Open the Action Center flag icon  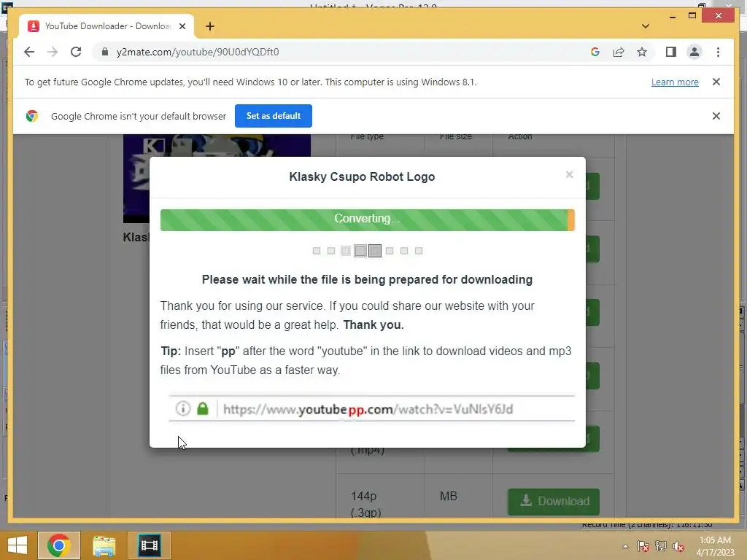(643, 545)
